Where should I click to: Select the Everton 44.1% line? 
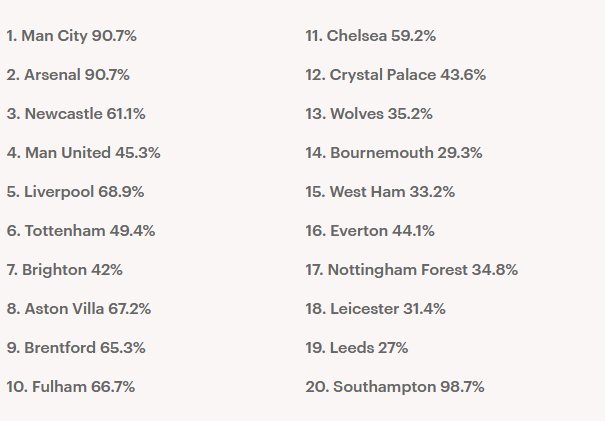tap(370, 231)
